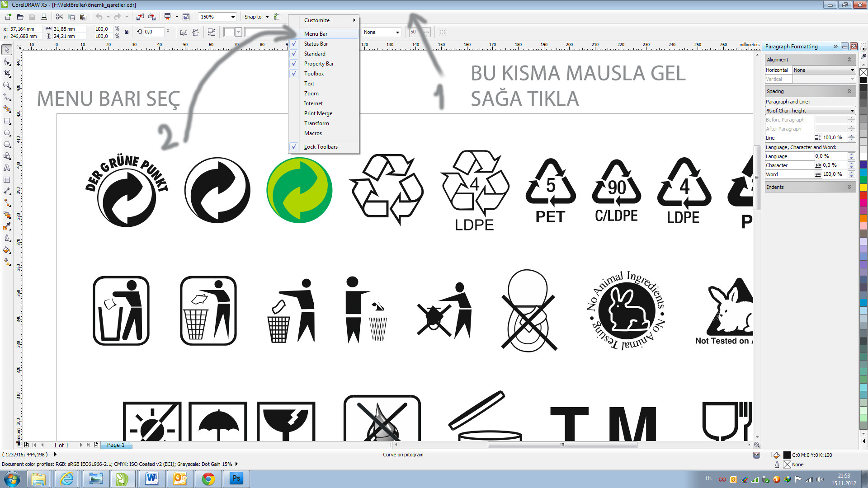Select the Text tool in toolbox
This screenshot has height=488, width=868.
7,168
